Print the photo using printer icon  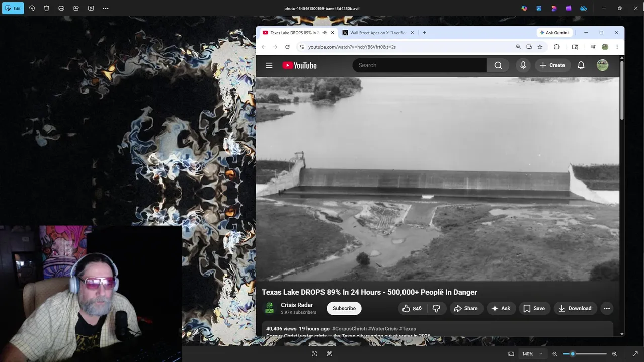point(61,8)
